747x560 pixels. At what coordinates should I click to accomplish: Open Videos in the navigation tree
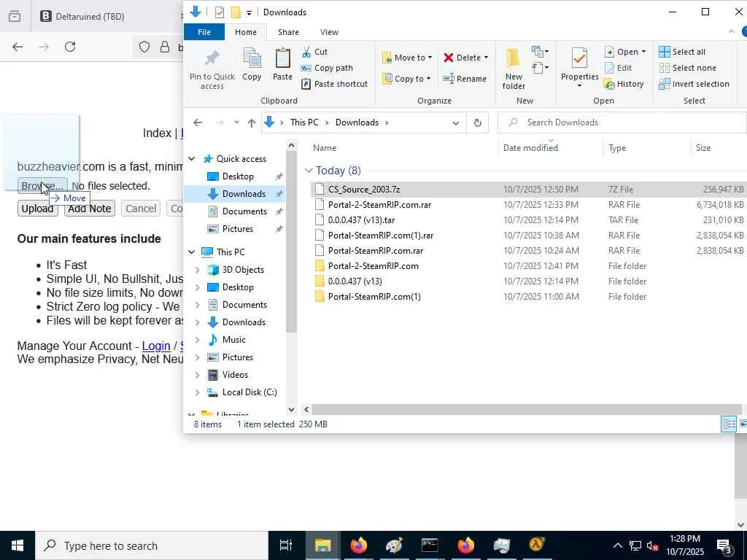[x=235, y=375]
